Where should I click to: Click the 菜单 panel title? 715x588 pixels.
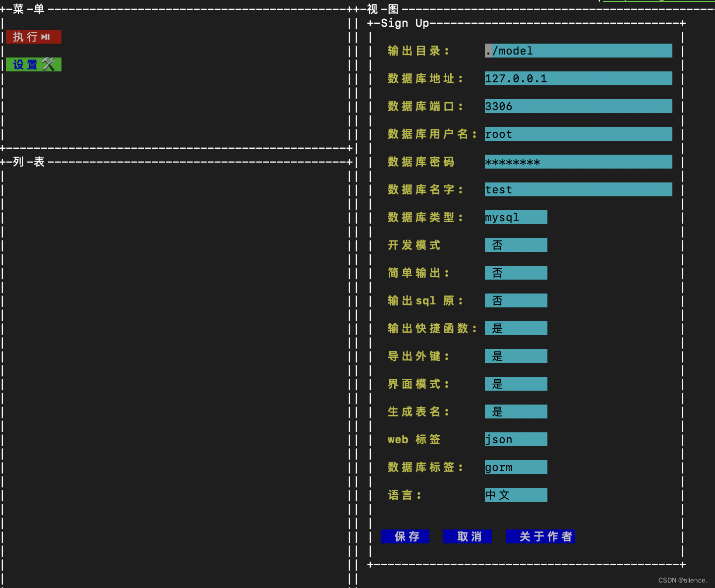(29, 9)
